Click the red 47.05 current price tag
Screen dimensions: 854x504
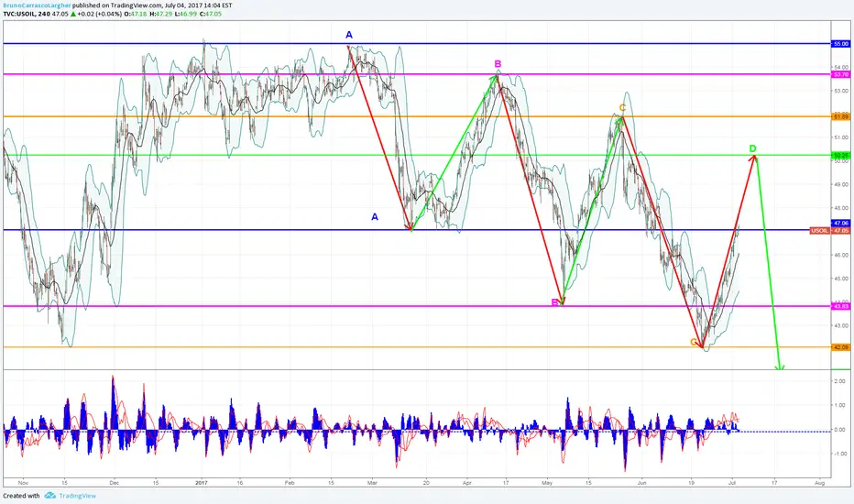(841, 231)
